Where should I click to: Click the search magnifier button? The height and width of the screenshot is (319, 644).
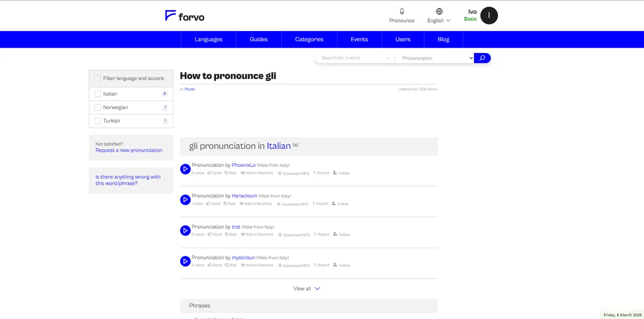coord(481,57)
